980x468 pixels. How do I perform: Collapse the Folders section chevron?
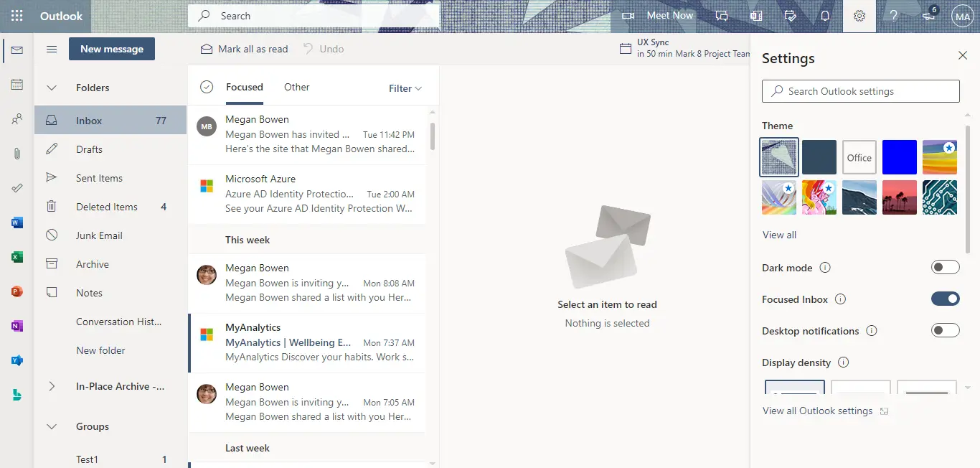(52, 88)
